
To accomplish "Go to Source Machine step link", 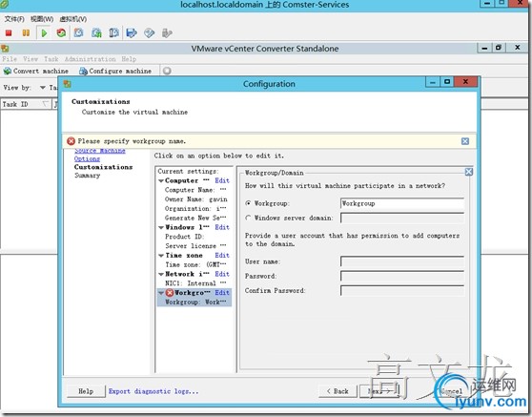I will point(100,151).
